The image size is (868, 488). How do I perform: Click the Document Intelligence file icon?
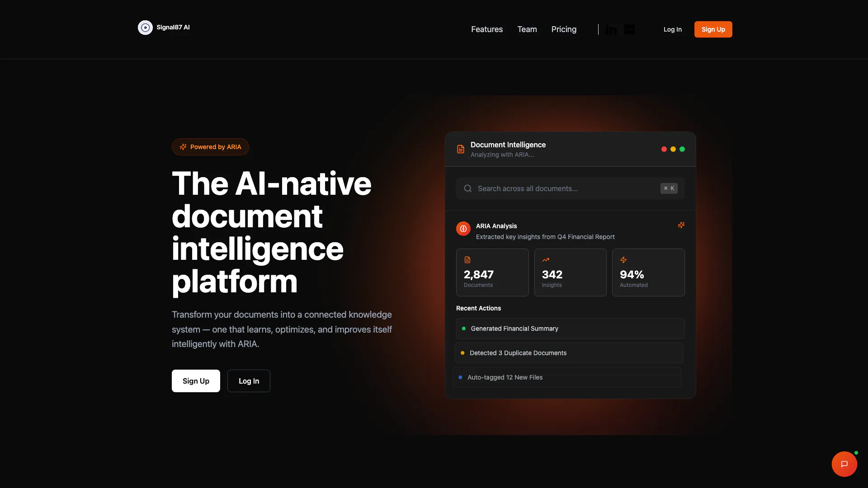[x=461, y=149]
